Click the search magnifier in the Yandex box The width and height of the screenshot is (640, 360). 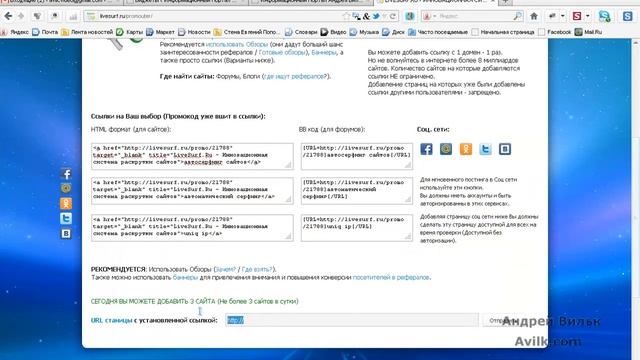tap(517, 16)
